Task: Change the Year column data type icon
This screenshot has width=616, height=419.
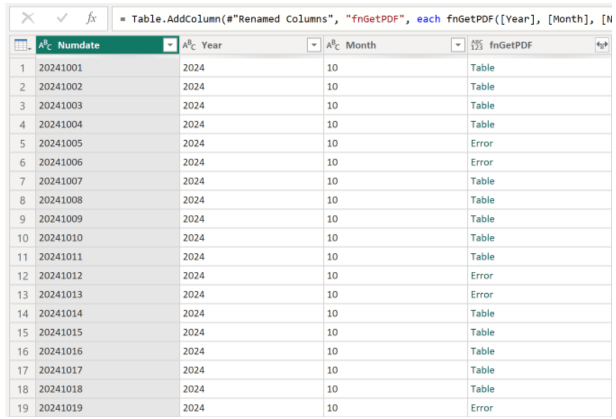Action: [189, 46]
